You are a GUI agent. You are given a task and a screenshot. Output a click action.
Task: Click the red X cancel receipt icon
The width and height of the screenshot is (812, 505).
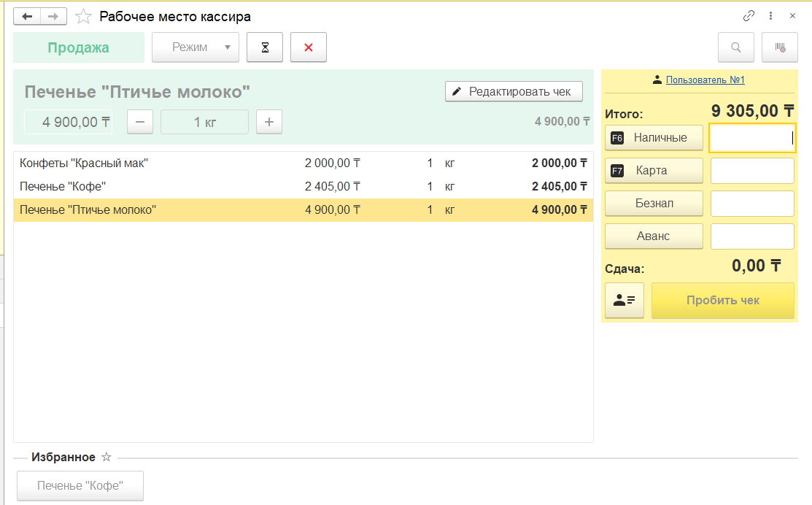click(x=308, y=47)
